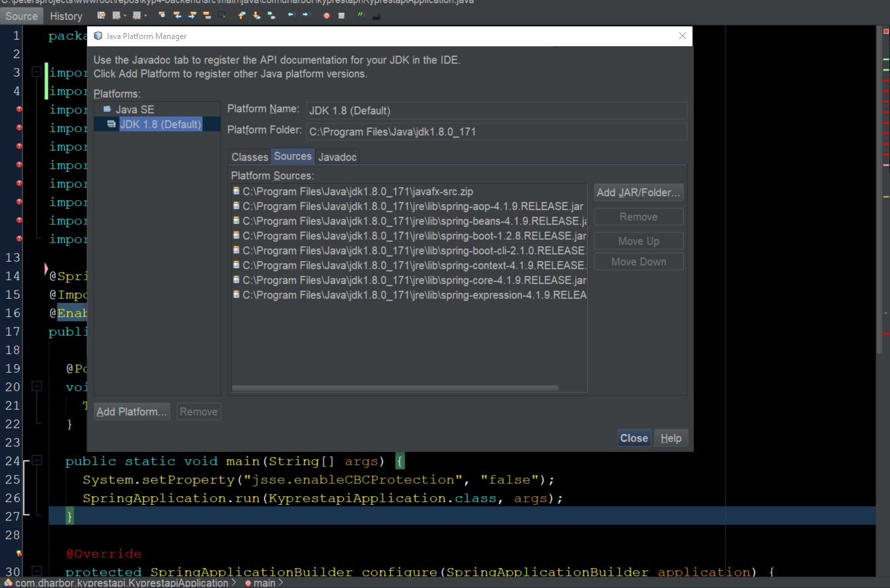Click inside the Platform Folder field
Screen dimensions: 890x588
(496, 131)
